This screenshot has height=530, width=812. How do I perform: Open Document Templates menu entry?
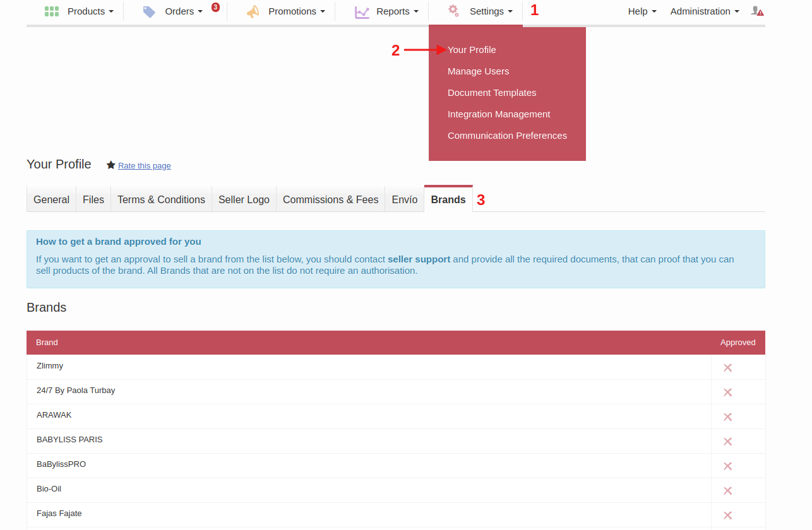click(492, 93)
